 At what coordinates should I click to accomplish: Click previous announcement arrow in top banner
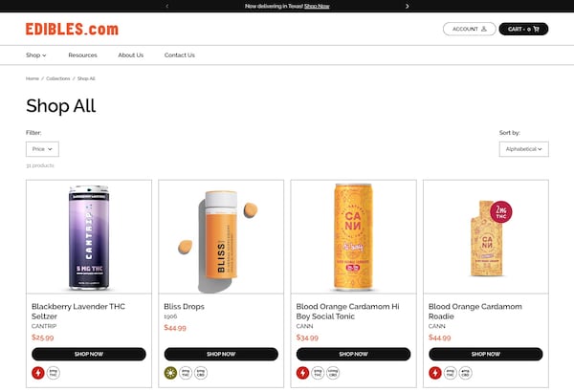[167, 6]
